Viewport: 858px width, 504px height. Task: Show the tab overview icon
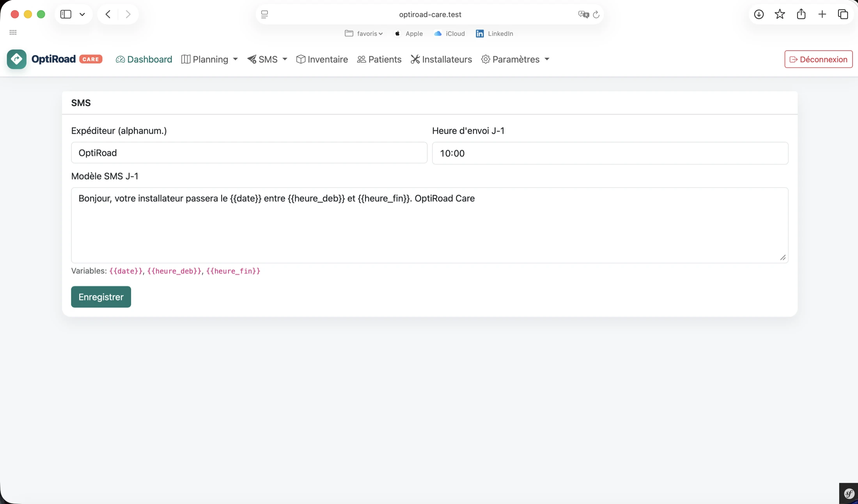[843, 14]
